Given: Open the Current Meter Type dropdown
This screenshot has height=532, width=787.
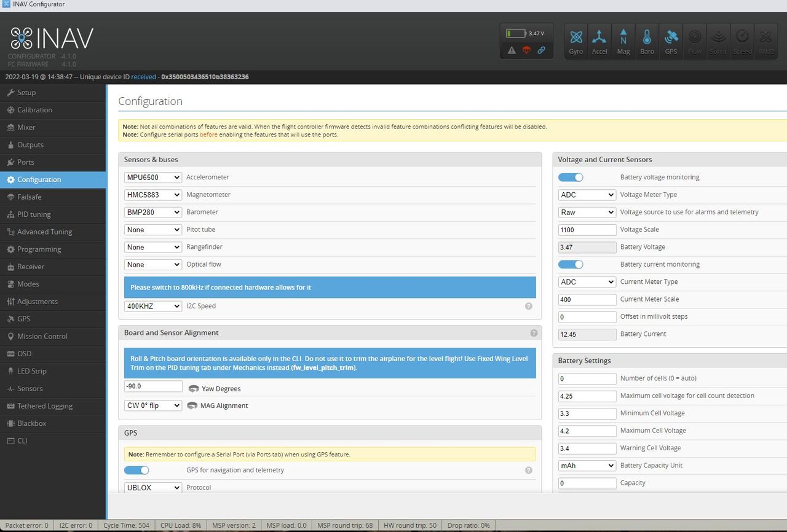Looking at the screenshot, I should (x=587, y=282).
